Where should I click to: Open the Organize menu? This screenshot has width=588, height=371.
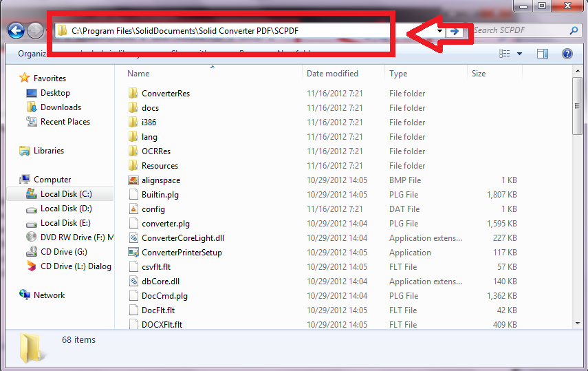32,54
